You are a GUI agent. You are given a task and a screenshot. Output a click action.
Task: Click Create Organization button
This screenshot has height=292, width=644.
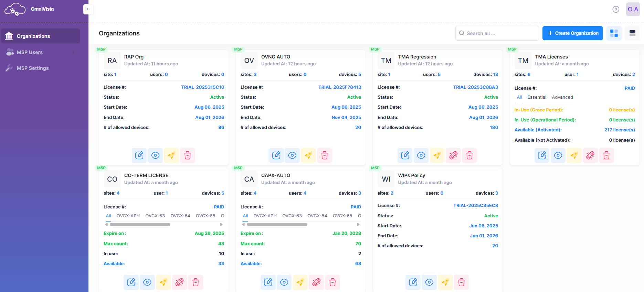[x=572, y=33]
